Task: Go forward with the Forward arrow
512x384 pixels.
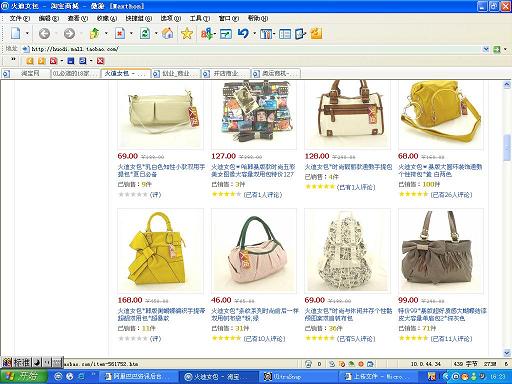Action: [69, 34]
